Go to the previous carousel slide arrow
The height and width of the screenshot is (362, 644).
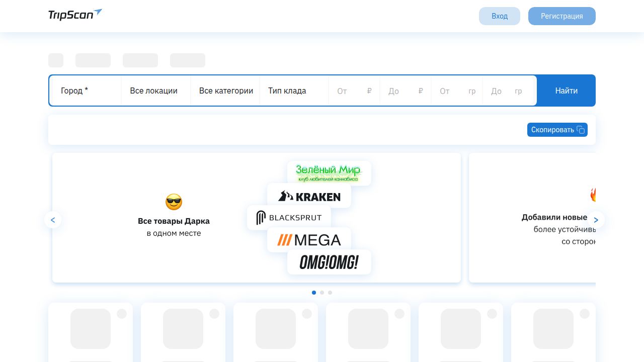coord(53,220)
